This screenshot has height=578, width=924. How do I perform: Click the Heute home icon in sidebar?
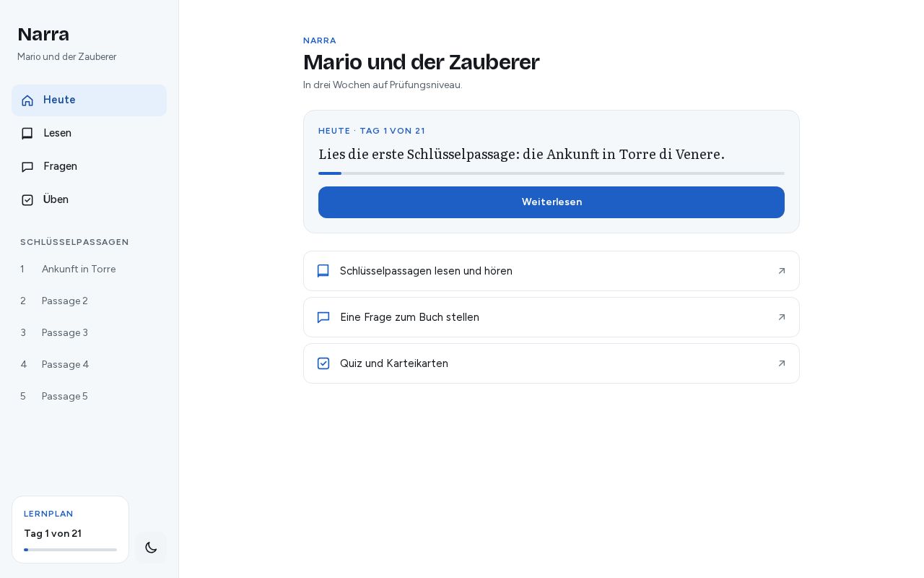27,100
